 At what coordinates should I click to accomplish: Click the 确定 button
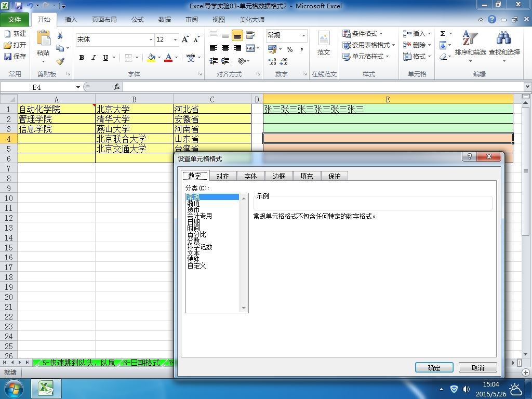pos(434,367)
